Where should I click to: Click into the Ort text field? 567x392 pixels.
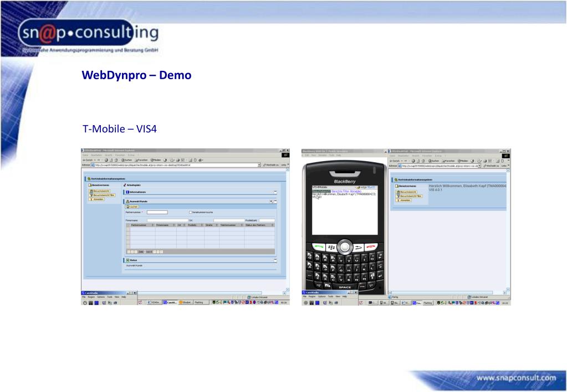pos(229,220)
